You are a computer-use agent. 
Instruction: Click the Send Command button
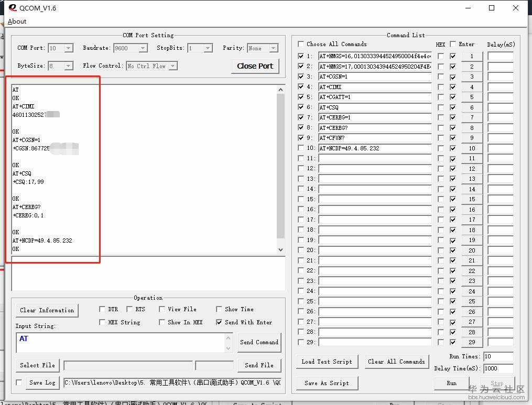point(259,343)
